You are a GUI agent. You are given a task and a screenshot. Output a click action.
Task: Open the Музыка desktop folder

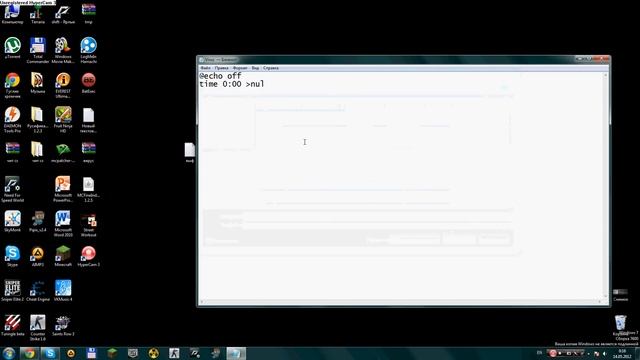point(38,83)
